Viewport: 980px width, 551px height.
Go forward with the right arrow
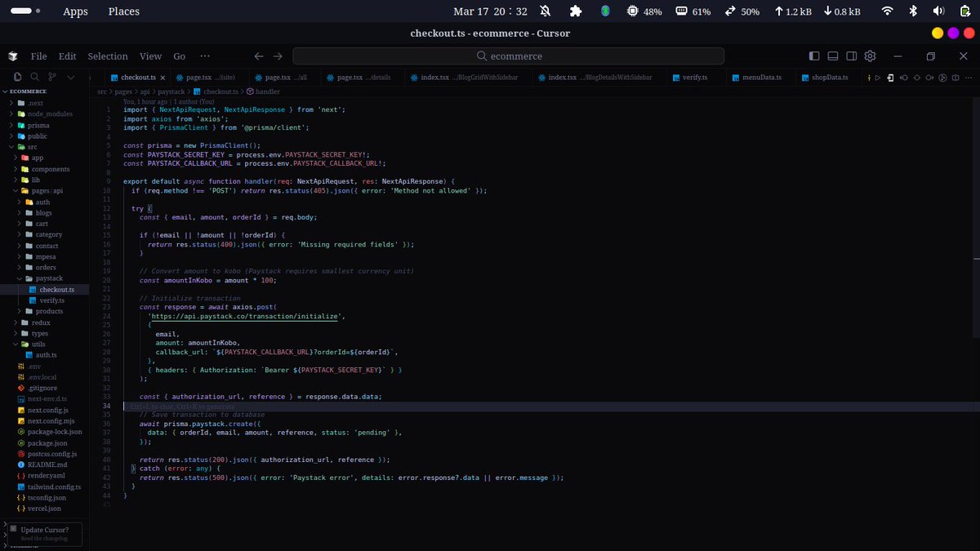(x=278, y=56)
